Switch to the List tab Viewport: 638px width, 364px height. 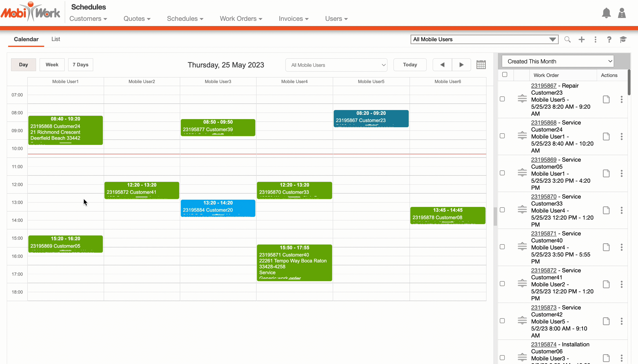click(x=56, y=39)
